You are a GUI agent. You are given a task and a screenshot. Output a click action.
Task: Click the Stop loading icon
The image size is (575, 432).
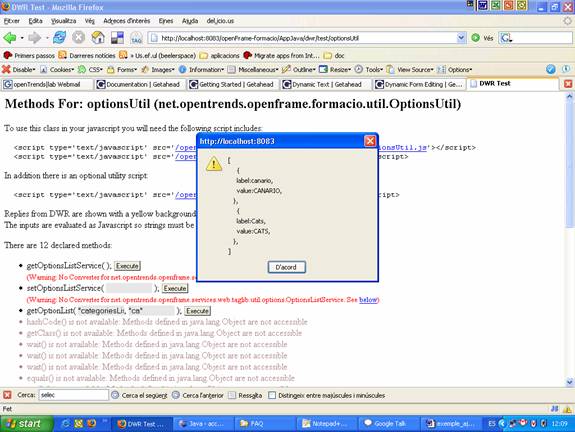(78, 37)
